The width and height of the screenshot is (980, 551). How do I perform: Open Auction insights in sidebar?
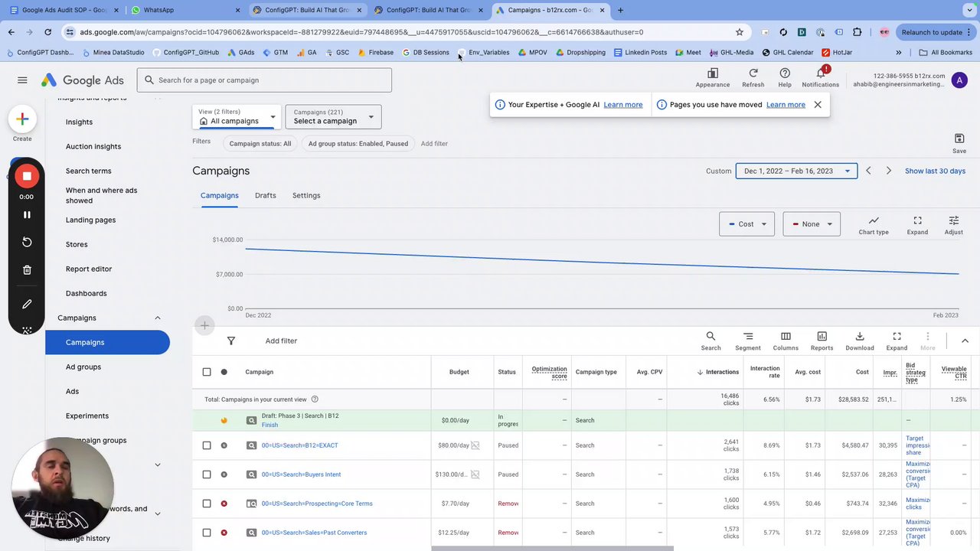click(x=93, y=146)
